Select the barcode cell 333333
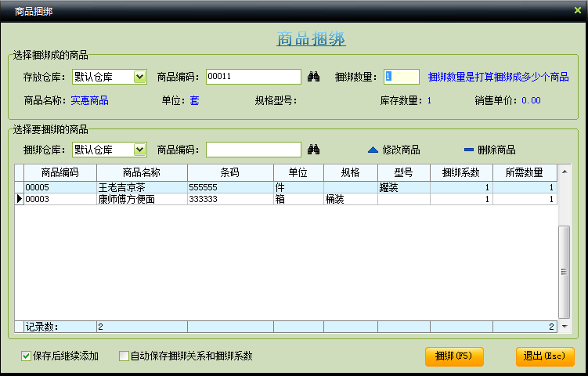 click(x=230, y=199)
